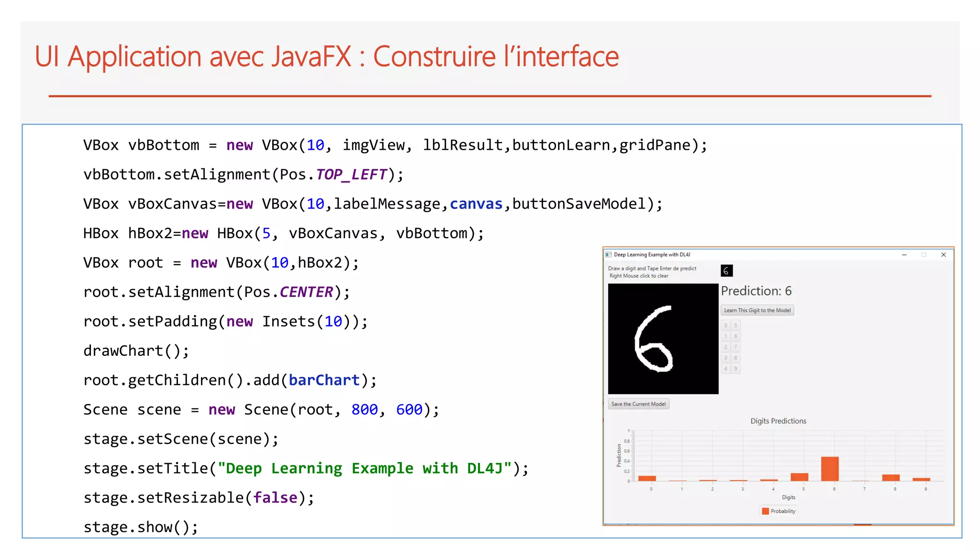Select digit 3 in the number grid
980x551 pixels.
click(x=725, y=358)
